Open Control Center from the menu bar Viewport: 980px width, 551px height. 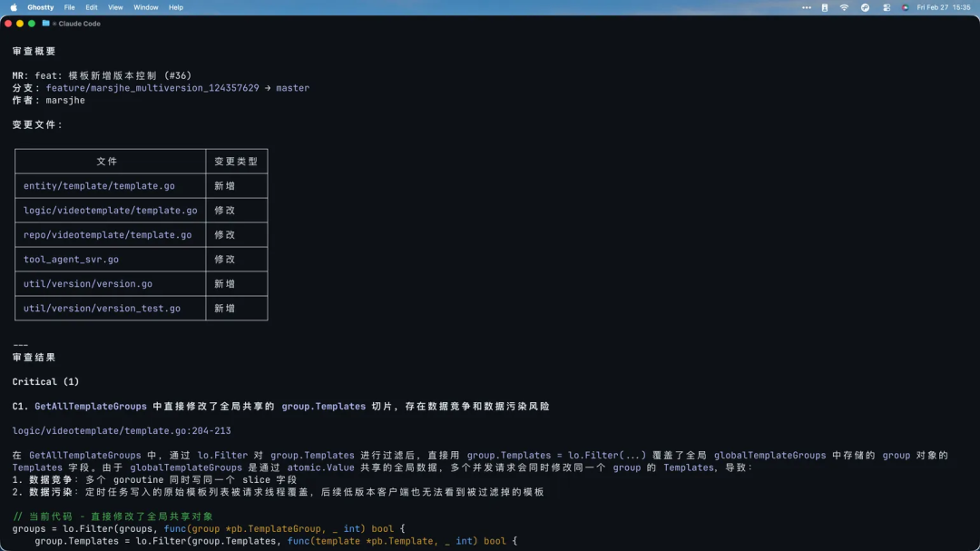(887, 7)
